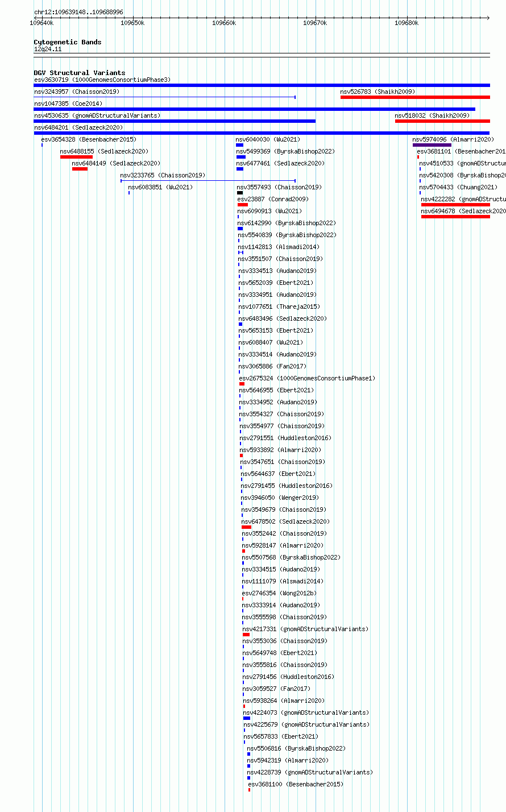
Task: Select the nsv6040030 Wu2021 variant label
Action: [268, 139]
